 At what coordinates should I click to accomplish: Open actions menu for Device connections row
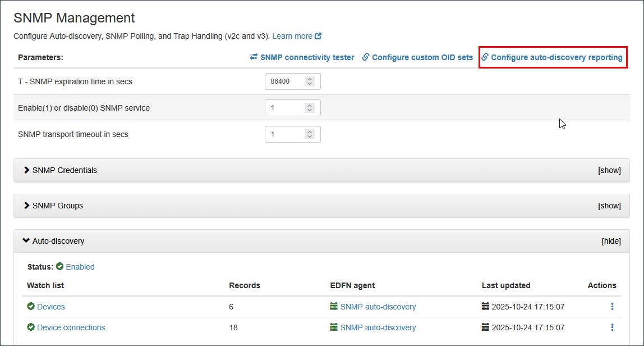(612, 327)
